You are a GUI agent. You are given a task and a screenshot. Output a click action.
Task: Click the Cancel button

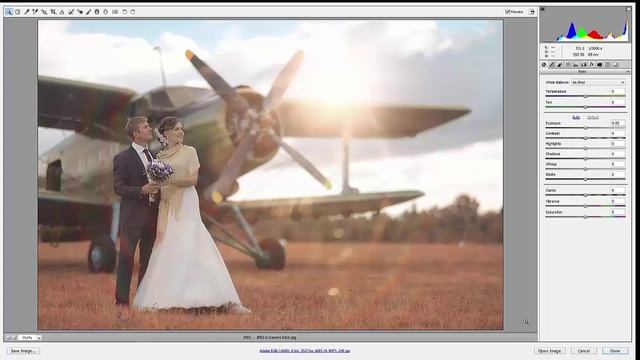[584, 351]
